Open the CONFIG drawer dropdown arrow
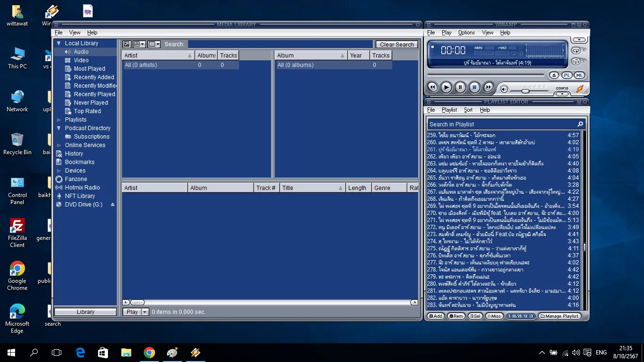Viewport: 644px width, 362px height. [561, 94]
